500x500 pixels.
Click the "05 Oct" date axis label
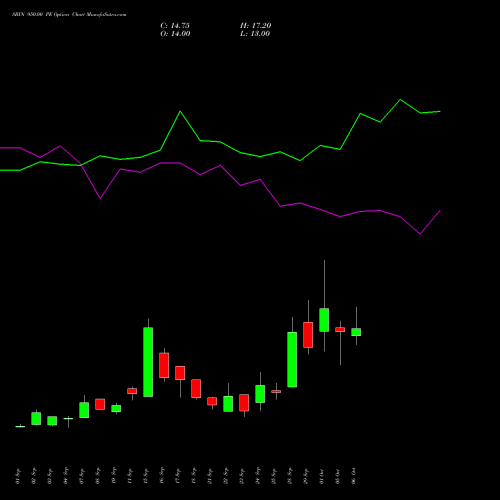coord(338,476)
